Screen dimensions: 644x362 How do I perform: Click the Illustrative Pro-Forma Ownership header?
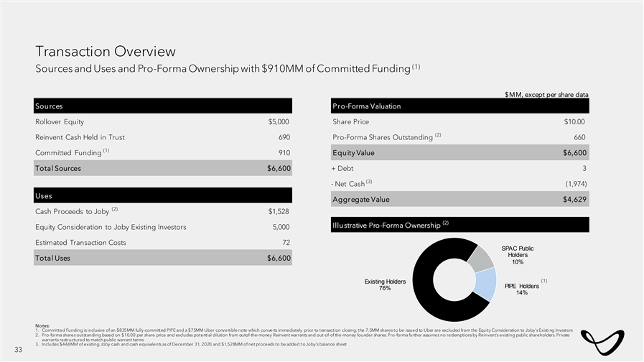(x=459, y=226)
